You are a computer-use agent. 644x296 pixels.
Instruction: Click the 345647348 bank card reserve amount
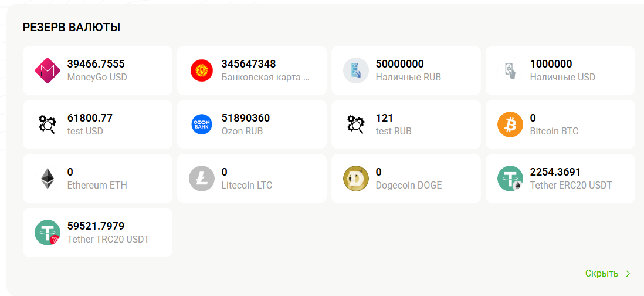point(249,64)
